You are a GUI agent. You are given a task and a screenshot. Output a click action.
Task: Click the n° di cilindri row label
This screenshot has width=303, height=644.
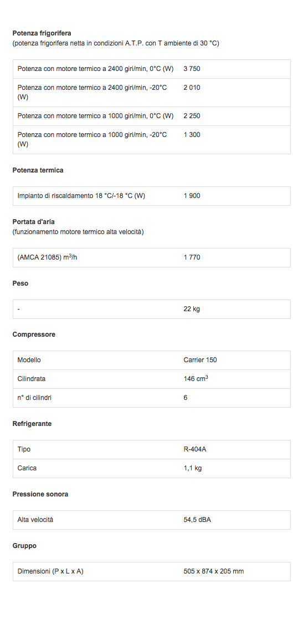tap(34, 398)
